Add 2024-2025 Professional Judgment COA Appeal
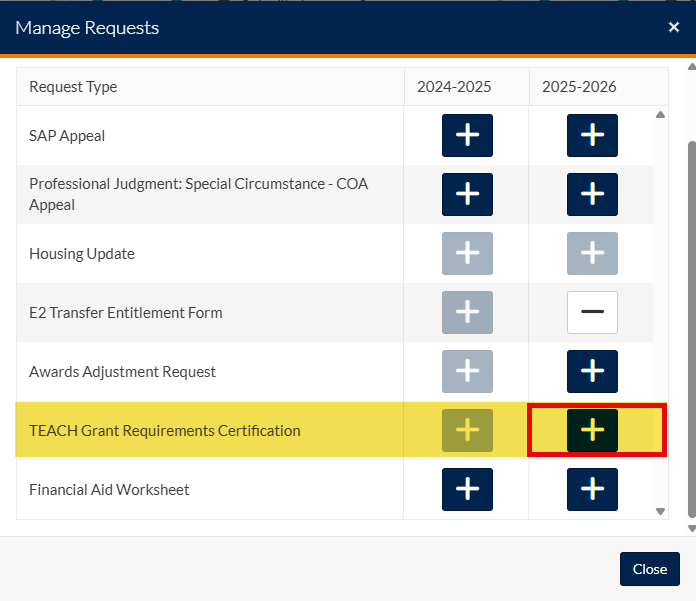696x601 pixels. (x=467, y=194)
